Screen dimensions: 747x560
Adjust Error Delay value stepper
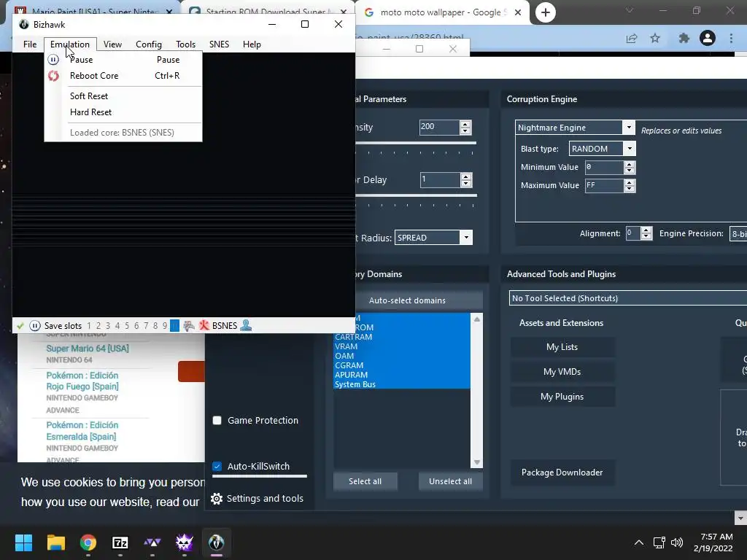pyautogui.click(x=466, y=180)
